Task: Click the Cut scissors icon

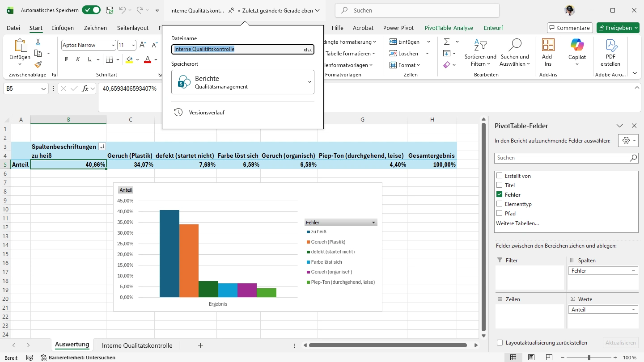Action: (38, 42)
